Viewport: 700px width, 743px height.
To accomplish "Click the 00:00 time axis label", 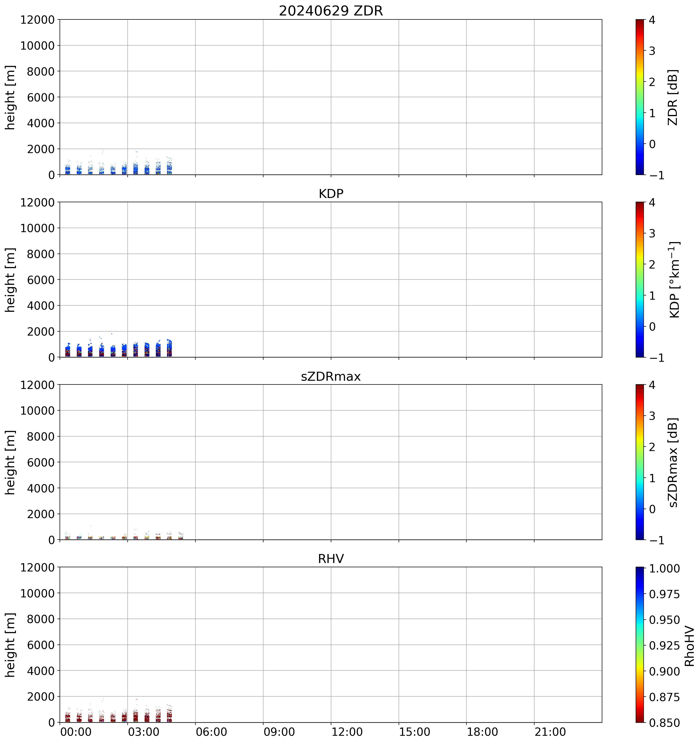I will coord(76,732).
